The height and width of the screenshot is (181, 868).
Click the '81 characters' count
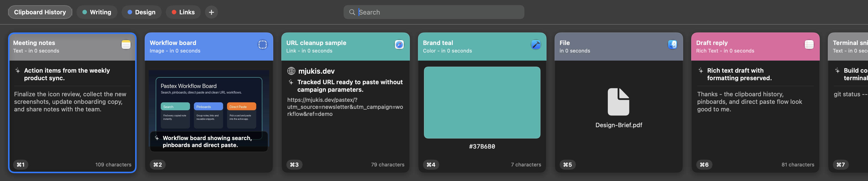[x=798, y=164]
